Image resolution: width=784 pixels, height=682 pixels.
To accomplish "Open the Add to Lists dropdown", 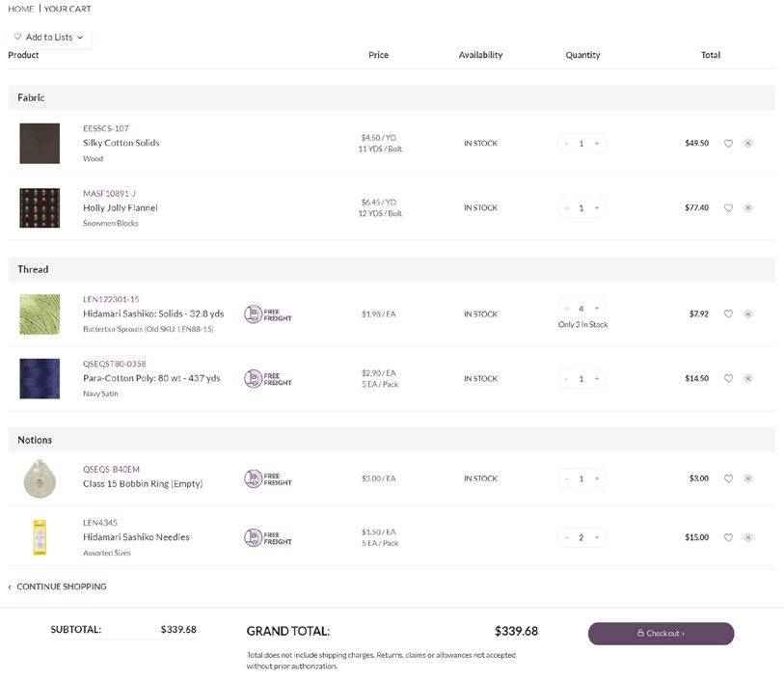I will coord(49,38).
